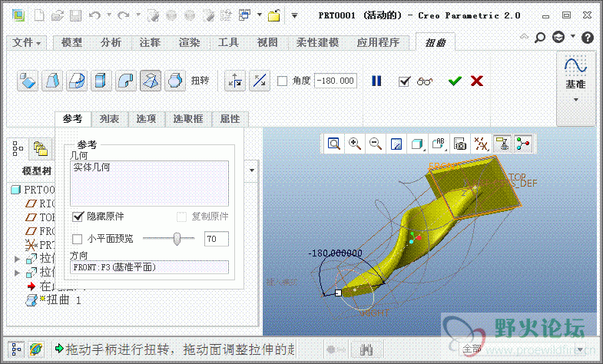
Task: Click the Zoom out icon
Action: click(376, 144)
